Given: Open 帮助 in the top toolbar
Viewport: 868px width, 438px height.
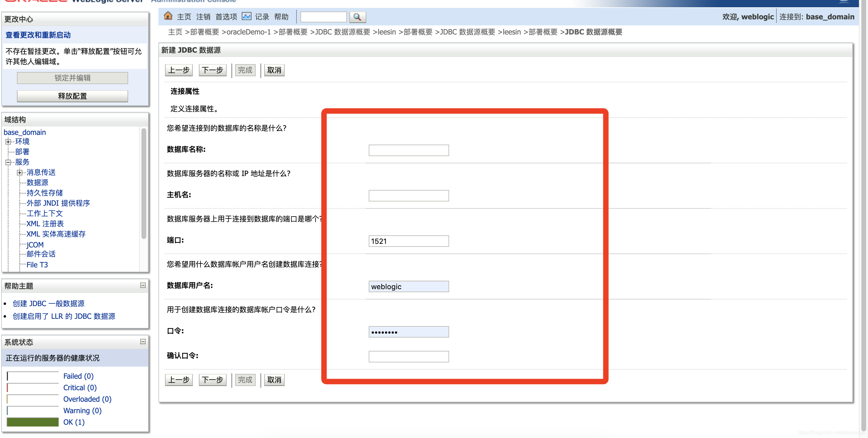Looking at the screenshot, I should pyautogui.click(x=281, y=17).
